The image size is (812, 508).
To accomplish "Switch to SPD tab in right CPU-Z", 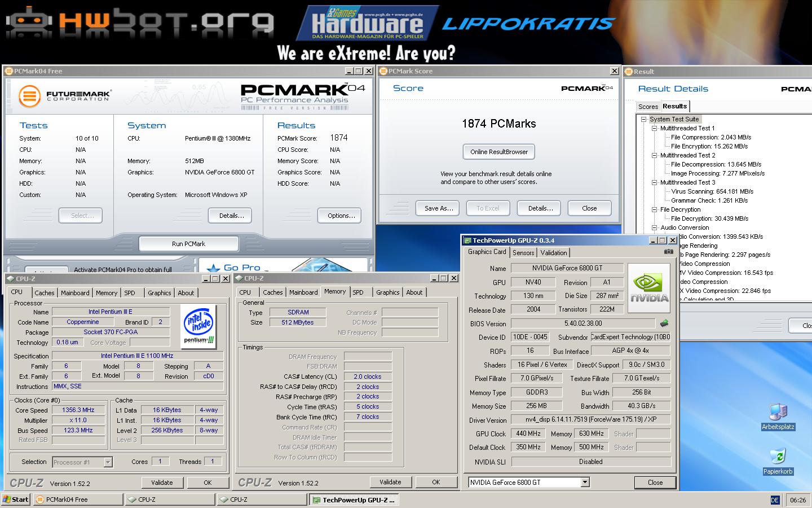I will 358,292.
